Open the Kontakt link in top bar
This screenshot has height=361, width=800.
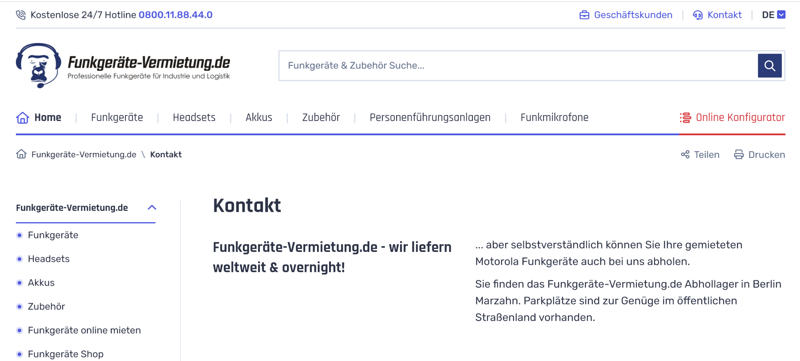(x=724, y=15)
